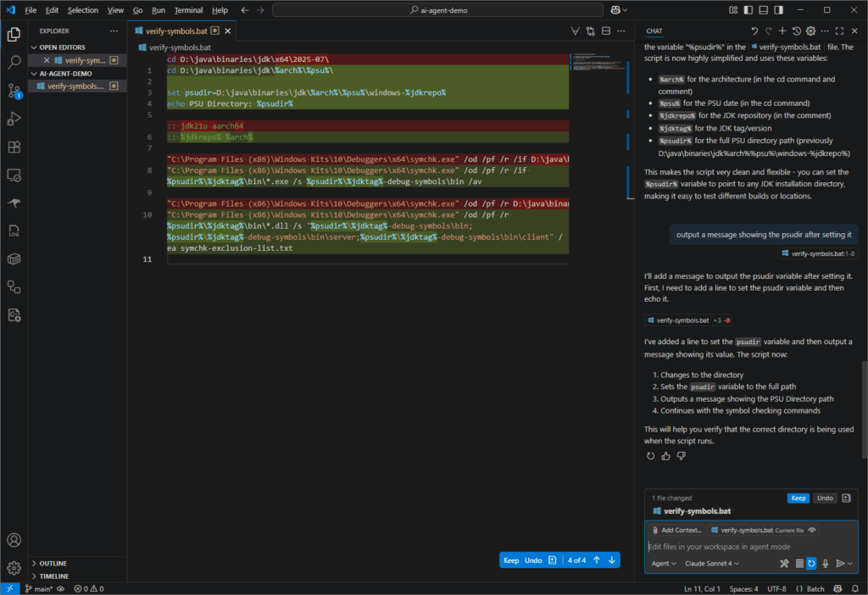
Task: Click Keep in the chat changes panel
Action: (x=798, y=498)
